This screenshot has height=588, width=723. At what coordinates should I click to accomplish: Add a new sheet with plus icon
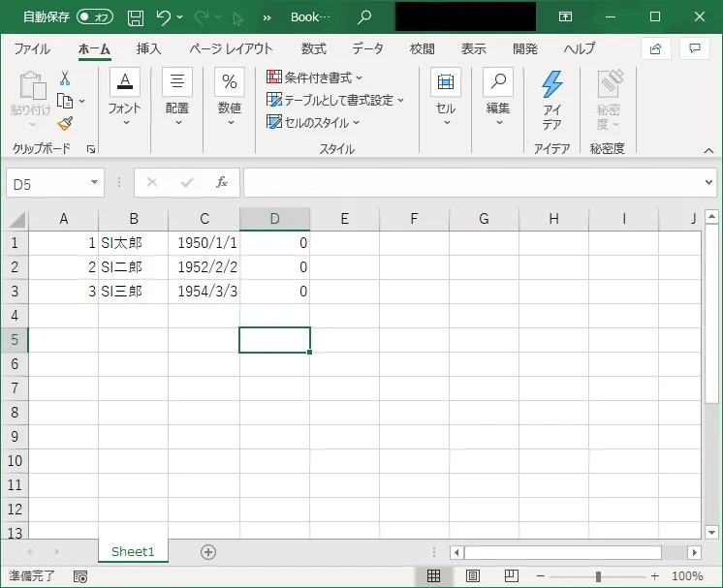click(208, 552)
